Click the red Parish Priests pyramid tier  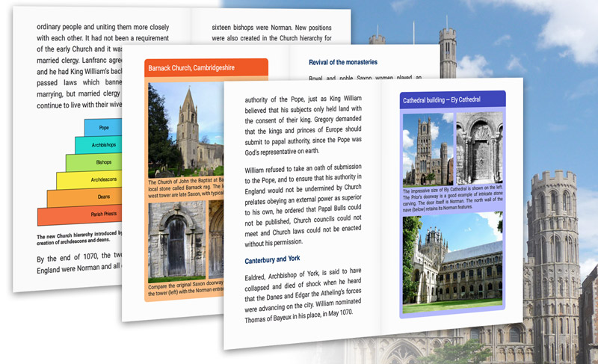80,215
